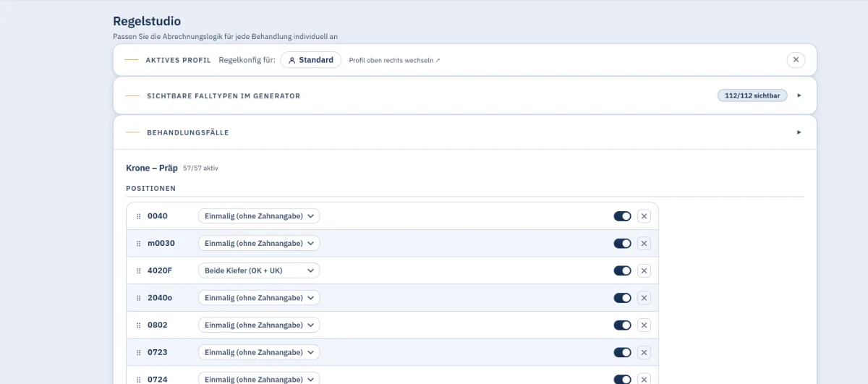Click the POSITIONEN section label
The image size is (868, 384).
[151, 188]
